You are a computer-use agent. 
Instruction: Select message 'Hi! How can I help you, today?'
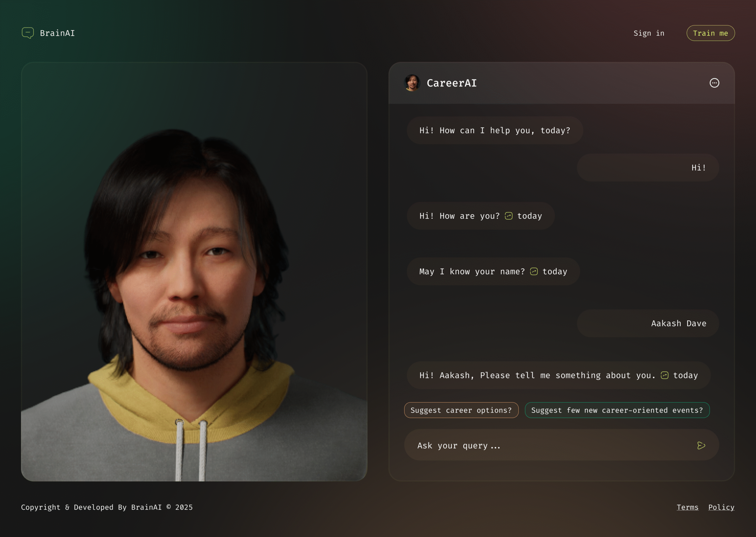click(x=495, y=130)
